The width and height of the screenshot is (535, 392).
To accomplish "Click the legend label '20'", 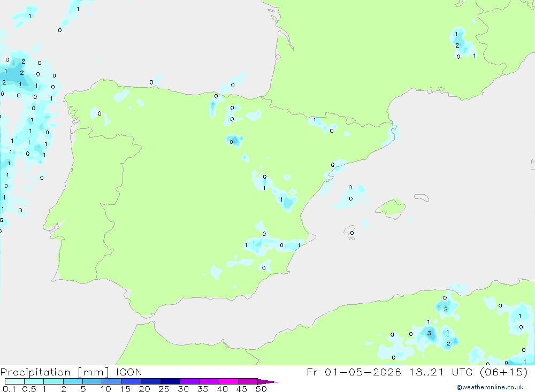I will [x=144, y=389].
